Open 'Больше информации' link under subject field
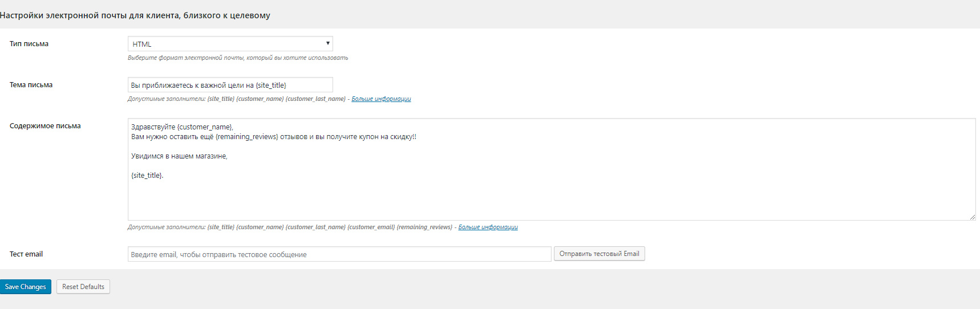The image size is (980, 309). pyautogui.click(x=381, y=99)
